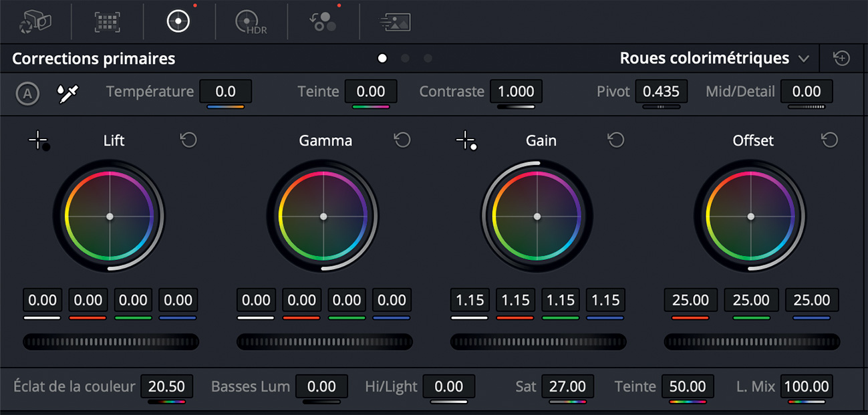This screenshot has width=868, height=415.
Task: Click the Lift master wheel slider
Action: tap(111, 341)
